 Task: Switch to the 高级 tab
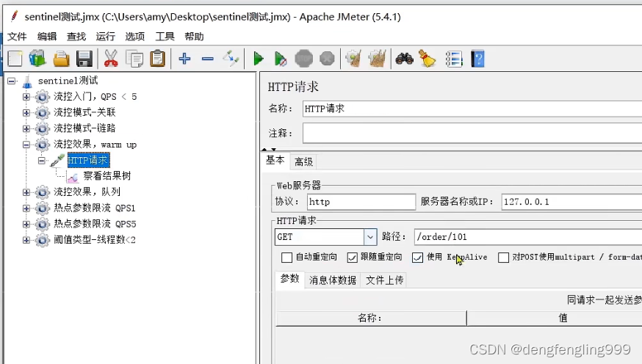point(303,162)
